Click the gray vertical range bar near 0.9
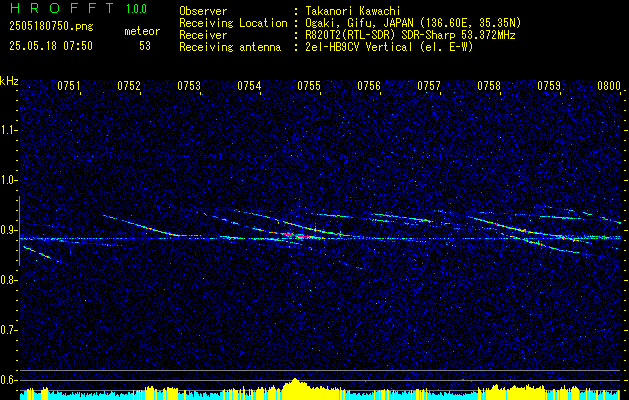The image size is (629, 400). pyautogui.click(x=19, y=231)
